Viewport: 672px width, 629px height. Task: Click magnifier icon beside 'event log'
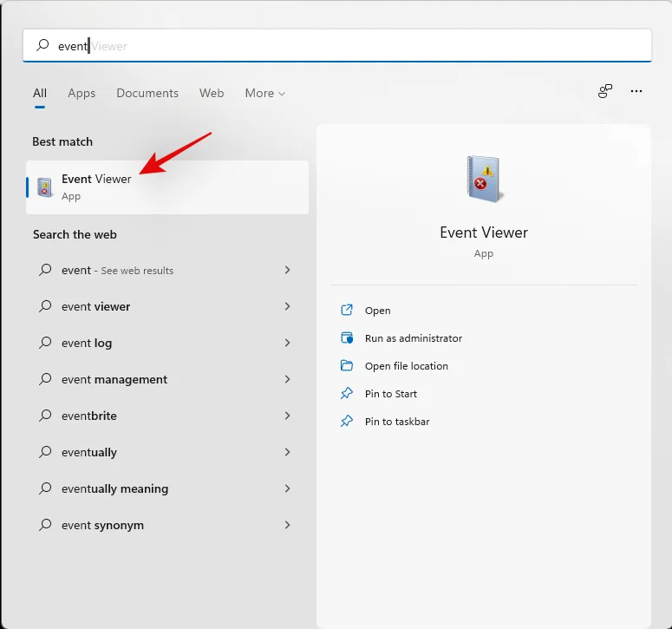coord(45,343)
